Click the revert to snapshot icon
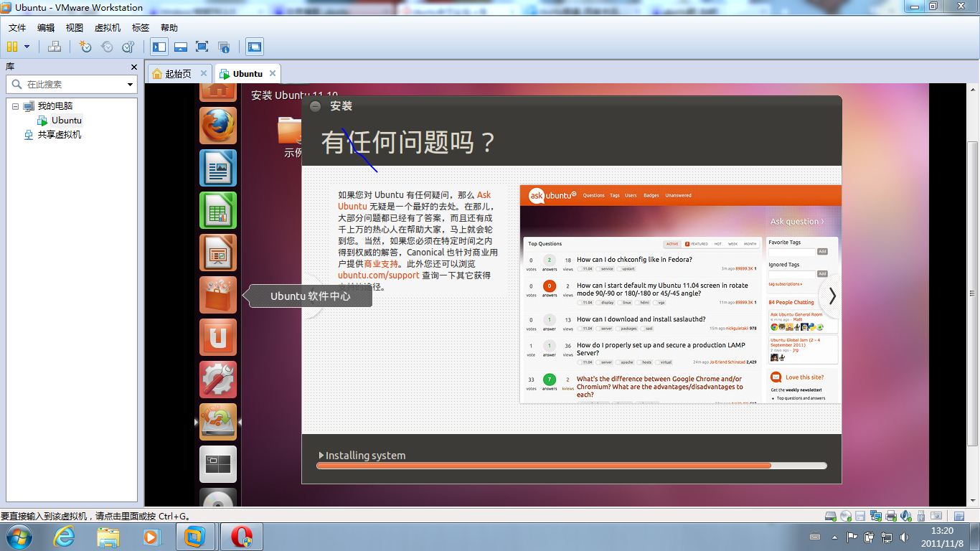Viewport: 980px width, 551px height. point(107,47)
